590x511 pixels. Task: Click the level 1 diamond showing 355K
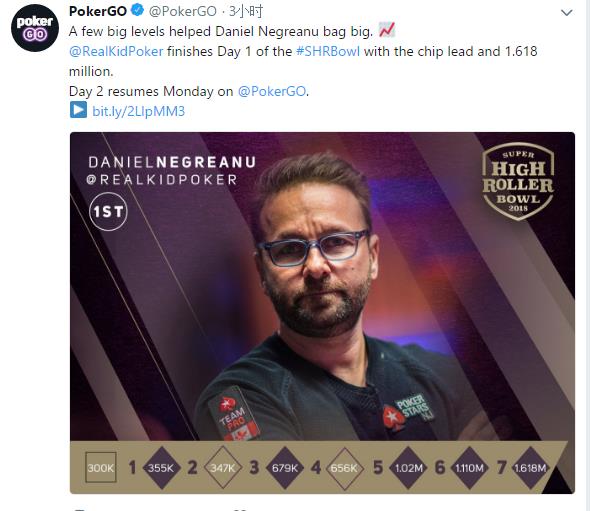tap(161, 468)
